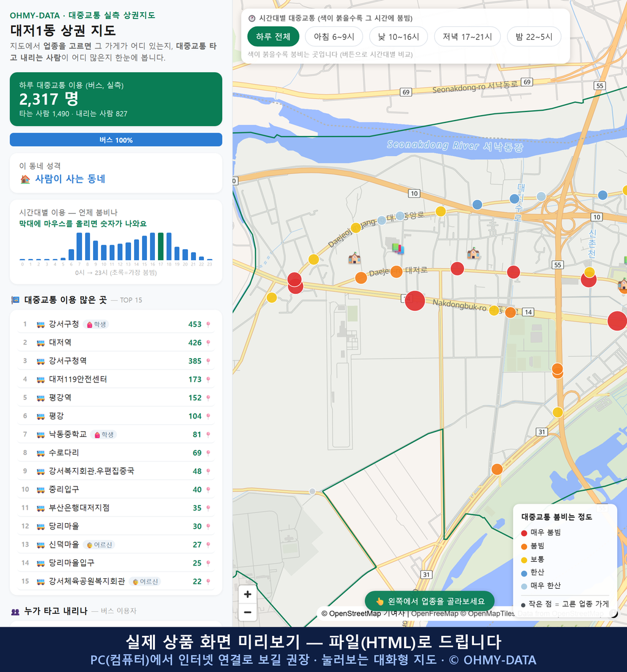Click pin icon in 수로다리 row
This screenshot has height=672, width=627.
click(208, 453)
